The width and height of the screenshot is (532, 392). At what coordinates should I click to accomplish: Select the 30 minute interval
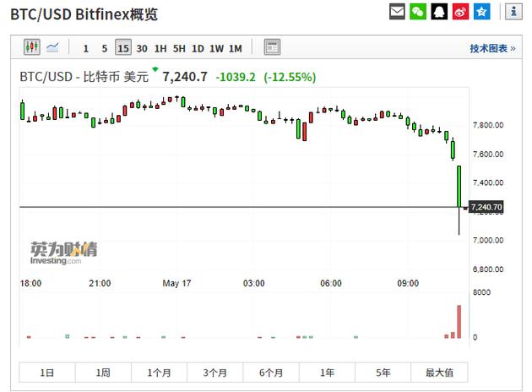(142, 48)
